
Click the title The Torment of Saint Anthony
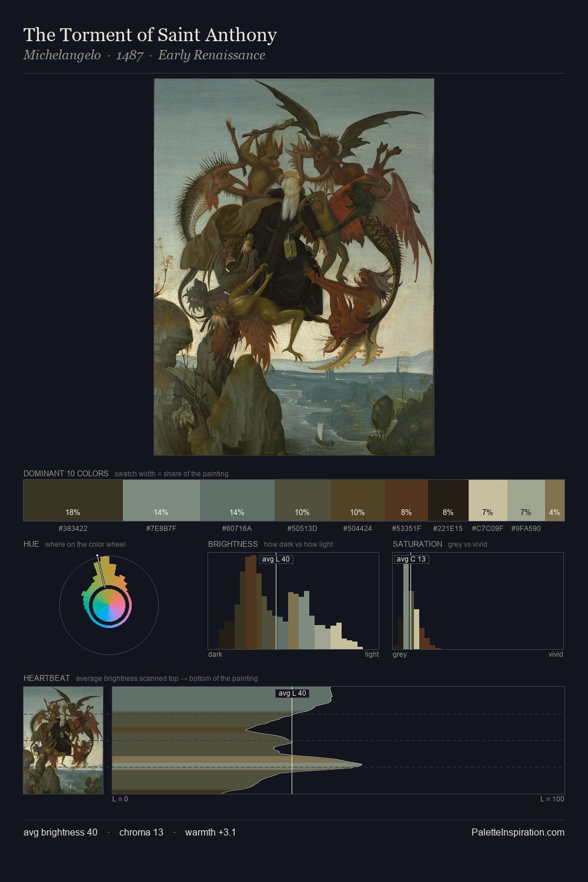150,35
